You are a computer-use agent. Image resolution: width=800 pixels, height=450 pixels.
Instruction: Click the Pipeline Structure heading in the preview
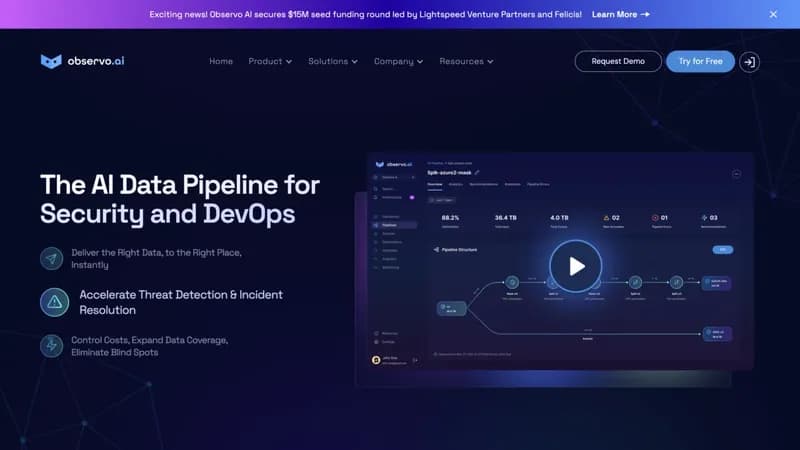tap(455, 249)
